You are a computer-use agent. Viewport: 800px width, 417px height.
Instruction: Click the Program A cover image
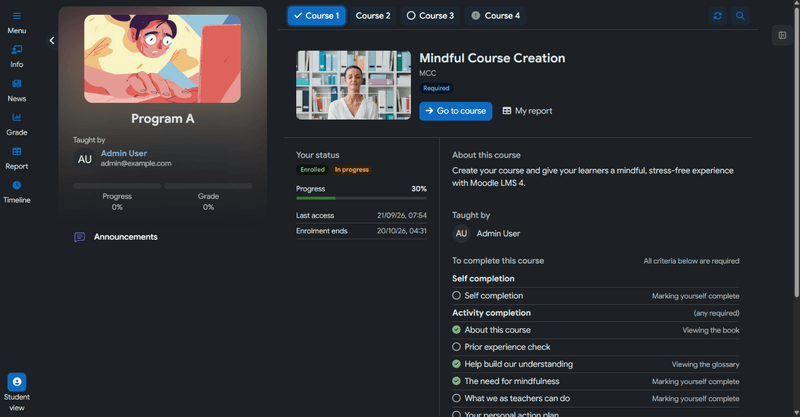[x=162, y=59]
